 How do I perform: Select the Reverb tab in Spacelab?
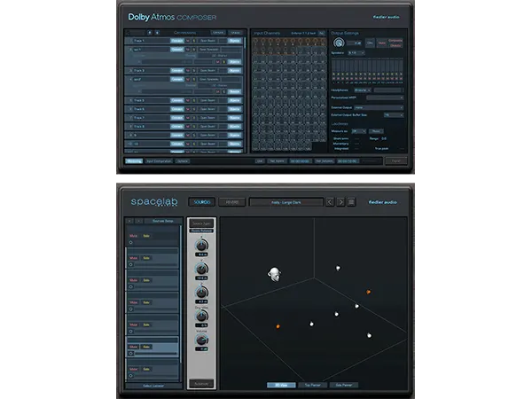click(x=232, y=202)
